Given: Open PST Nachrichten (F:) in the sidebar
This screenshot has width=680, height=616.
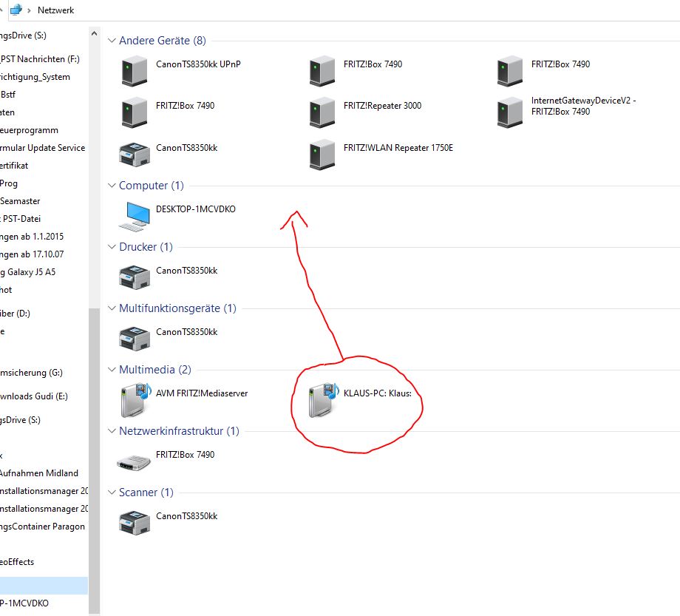Looking at the screenshot, I should pyautogui.click(x=40, y=59).
